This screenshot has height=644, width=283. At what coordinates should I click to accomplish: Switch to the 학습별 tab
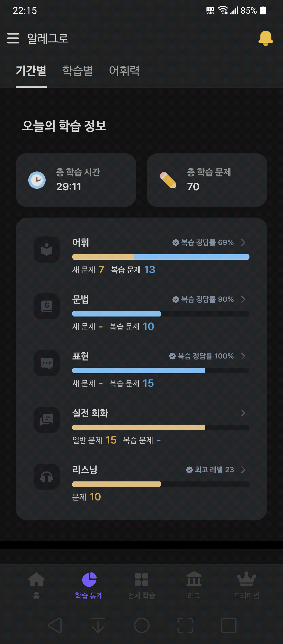point(78,71)
